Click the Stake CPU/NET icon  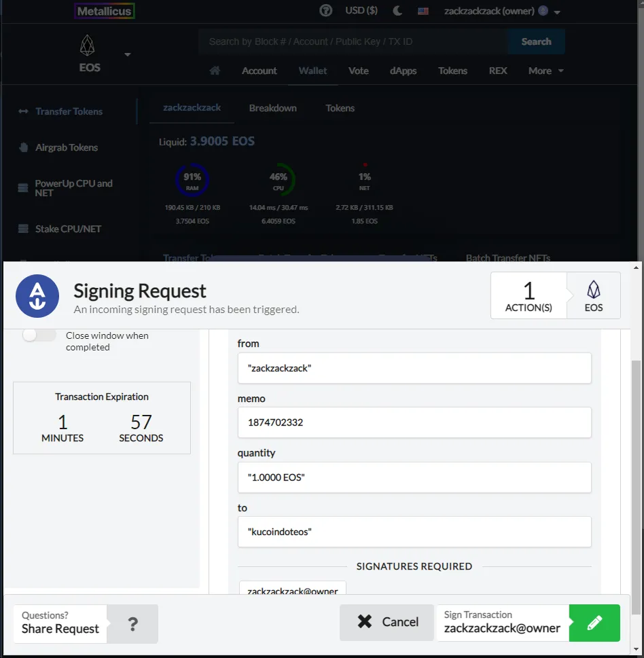[23, 229]
